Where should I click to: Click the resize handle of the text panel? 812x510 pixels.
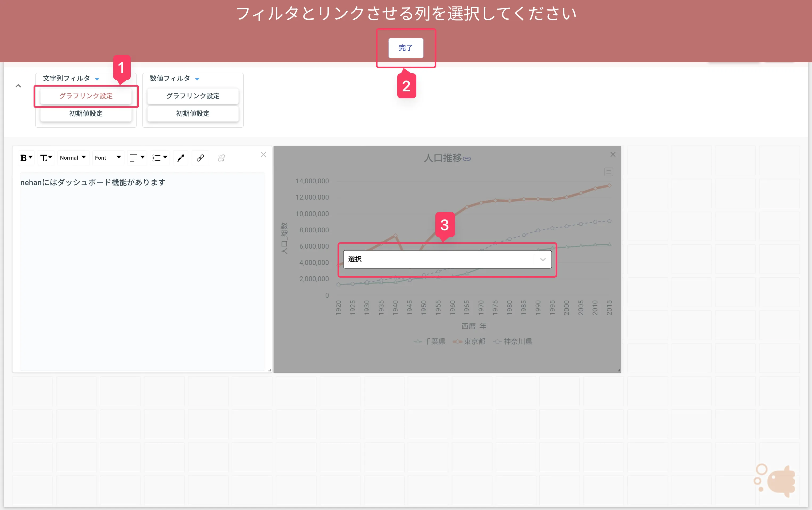(269, 370)
